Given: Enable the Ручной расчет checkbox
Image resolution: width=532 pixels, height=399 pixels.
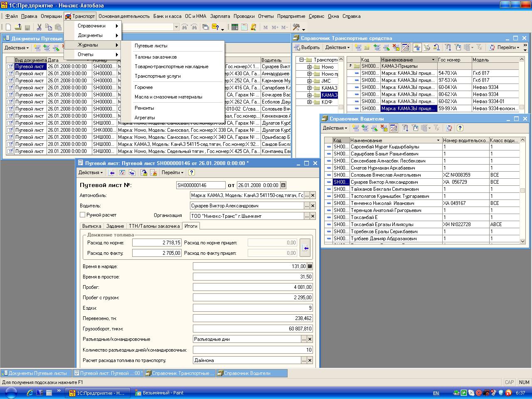Looking at the screenshot, I should (83, 215).
